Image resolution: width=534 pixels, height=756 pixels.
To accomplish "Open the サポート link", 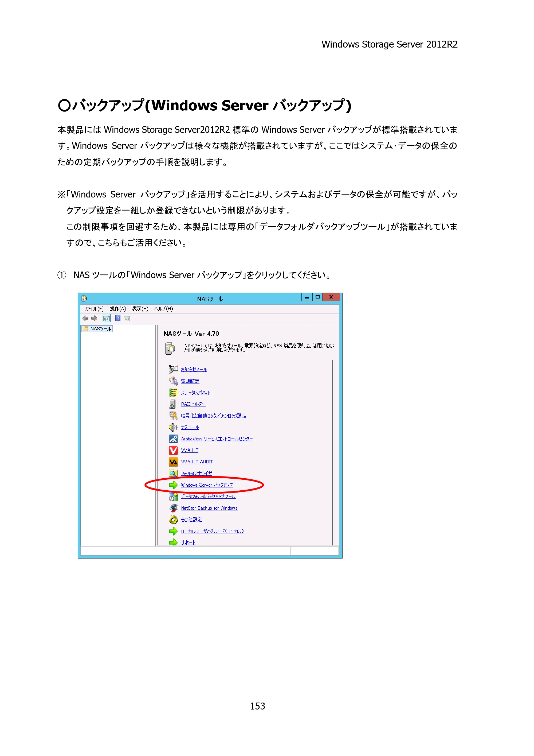I will pyautogui.click(x=188, y=543).
